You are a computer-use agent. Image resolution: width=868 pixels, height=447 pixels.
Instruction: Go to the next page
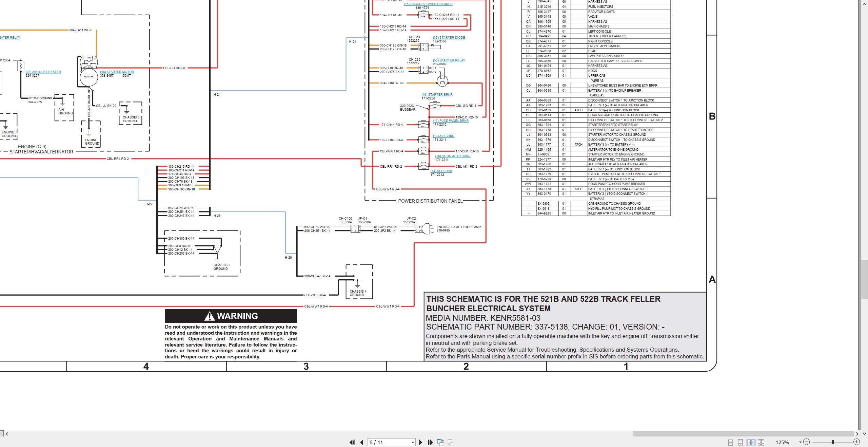(x=421, y=442)
